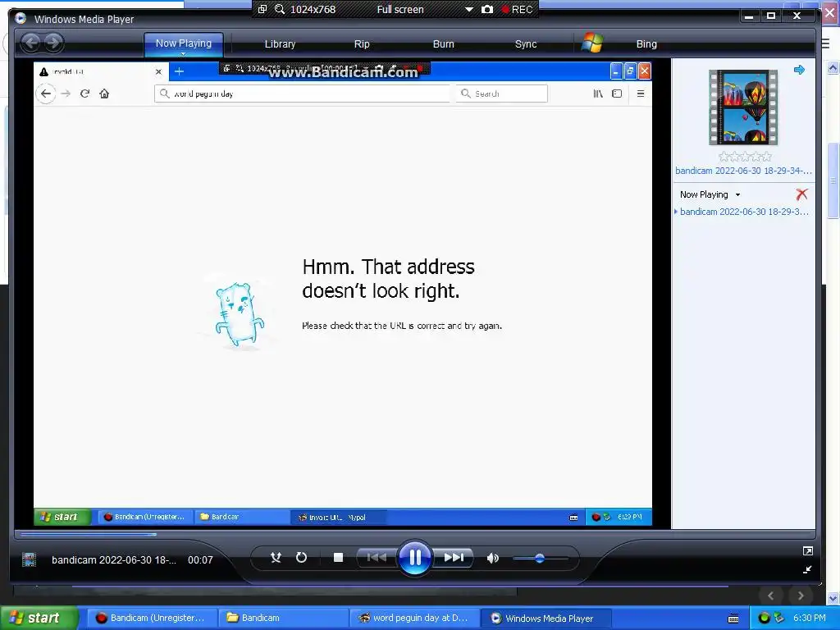Click the blue arrow above the video thumbnail
This screenshot has width=840, height=630.
(x=799, y=70)
